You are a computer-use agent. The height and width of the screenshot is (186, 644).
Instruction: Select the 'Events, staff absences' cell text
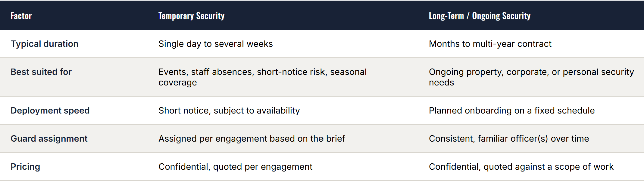263,77
